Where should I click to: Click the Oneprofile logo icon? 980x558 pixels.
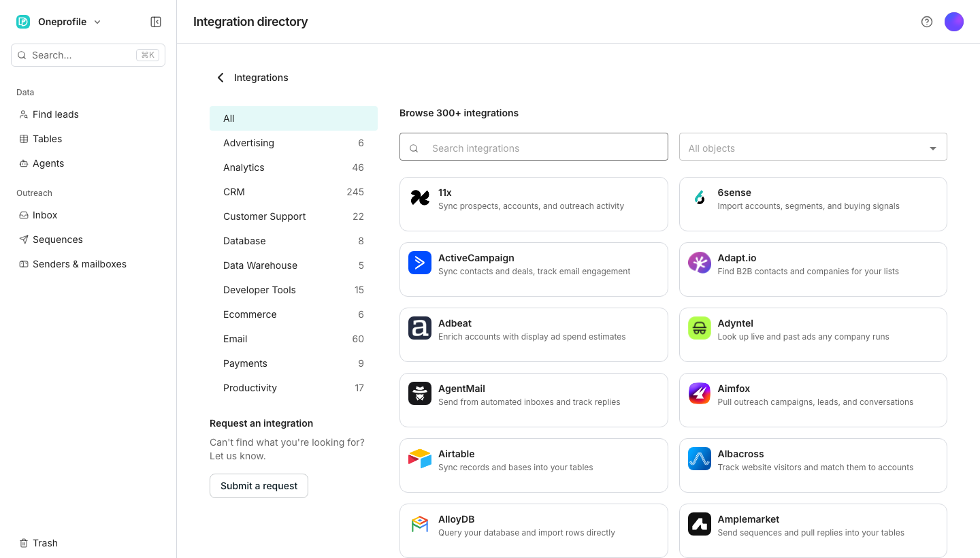[23, 22]
